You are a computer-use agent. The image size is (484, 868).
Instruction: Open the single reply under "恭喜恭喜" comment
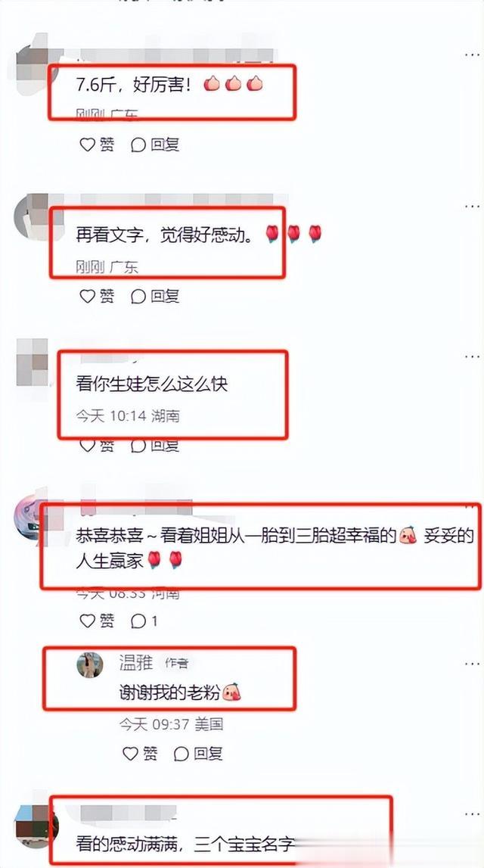(x=144, y=621)
